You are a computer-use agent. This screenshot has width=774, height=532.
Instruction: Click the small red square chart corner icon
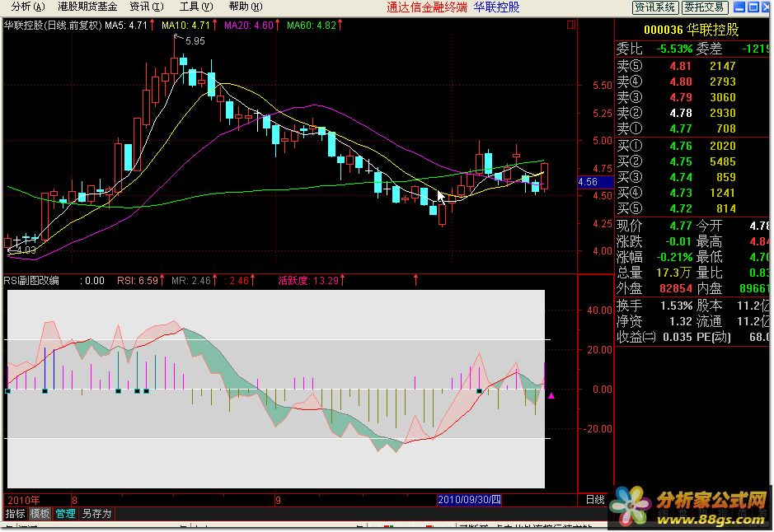point(571,25)
